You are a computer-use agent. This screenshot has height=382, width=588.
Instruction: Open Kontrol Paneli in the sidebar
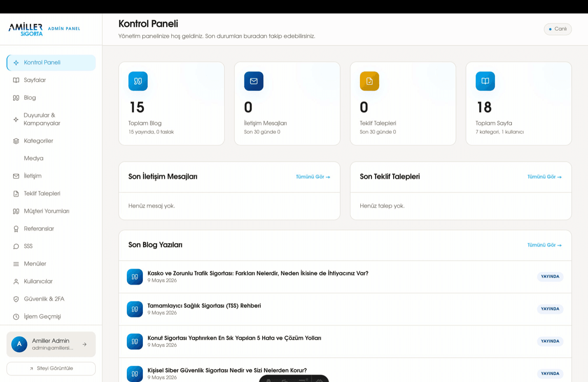pyautogui.click(x=51, y=63)
